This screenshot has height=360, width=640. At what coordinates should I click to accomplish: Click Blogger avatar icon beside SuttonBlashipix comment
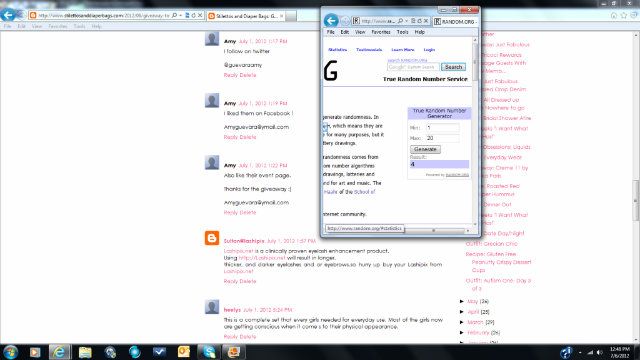coord(212,238)
